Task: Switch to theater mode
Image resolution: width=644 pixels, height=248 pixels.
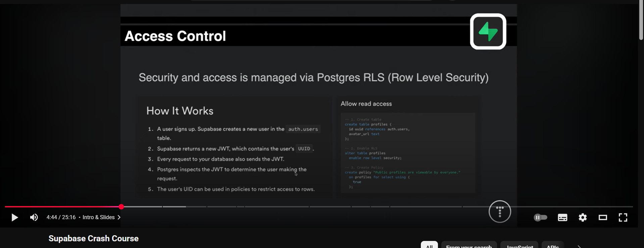Action: pyautogui.click(x=603, y=217)
